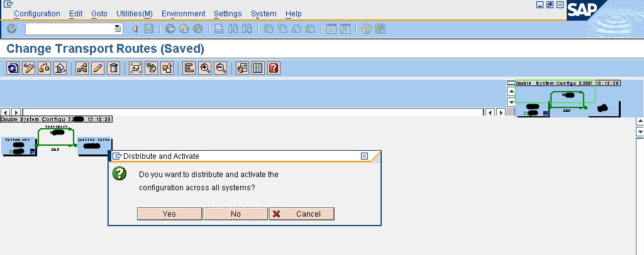Click the orange overlapping squares icon
Viewport: 644px width, 255px height.
coord(167,68)
